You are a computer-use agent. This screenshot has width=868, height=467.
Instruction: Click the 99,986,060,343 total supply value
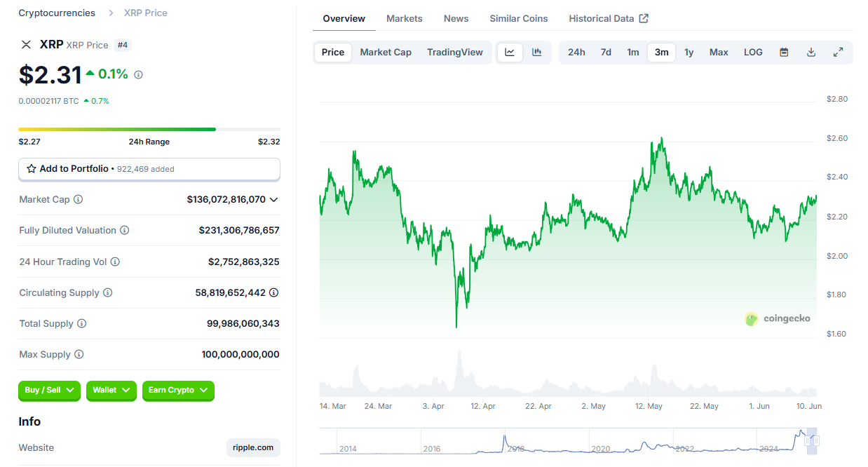point(243,324)
